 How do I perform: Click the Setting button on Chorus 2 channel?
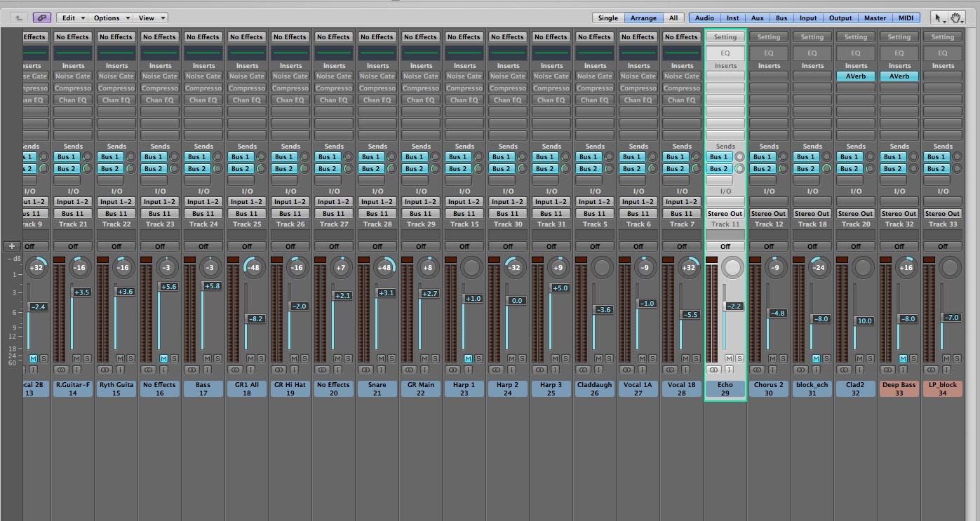click(768, 37)
